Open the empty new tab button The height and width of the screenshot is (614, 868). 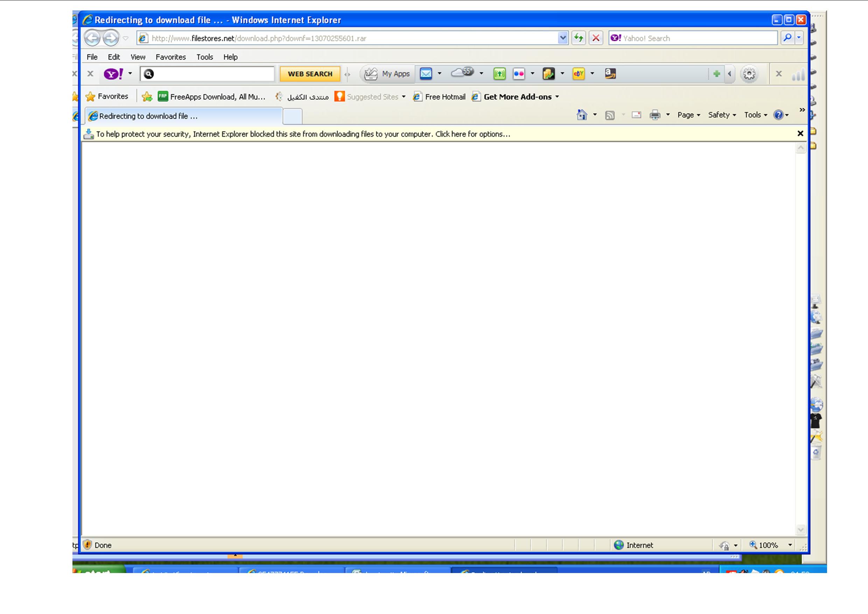point(292,116)
